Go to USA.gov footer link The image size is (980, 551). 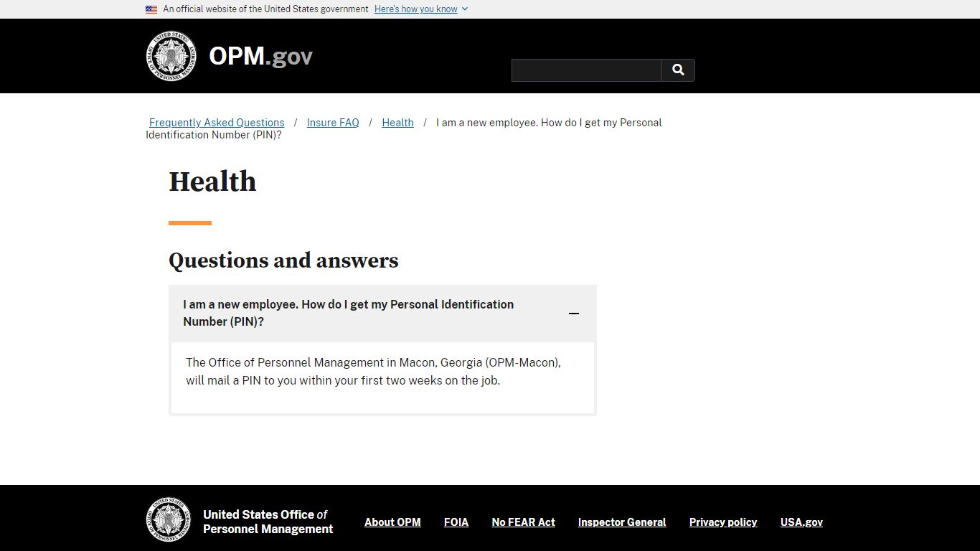pos(801,522)
